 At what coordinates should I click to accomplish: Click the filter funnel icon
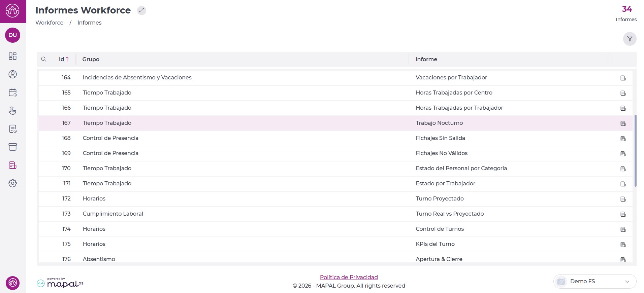click(x=630, y=39)
